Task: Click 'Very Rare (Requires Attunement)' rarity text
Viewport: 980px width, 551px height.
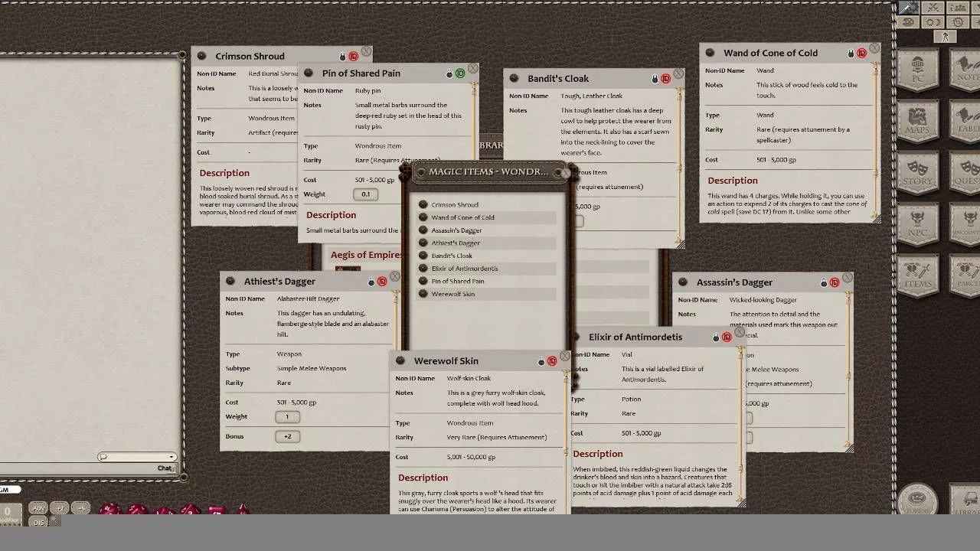Action: coord(497,438)
